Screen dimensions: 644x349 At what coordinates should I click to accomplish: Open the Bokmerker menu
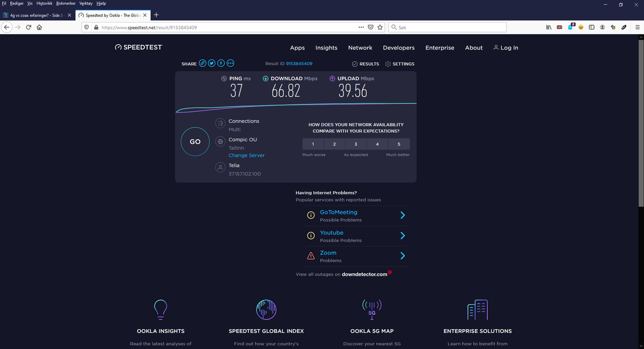67,3
